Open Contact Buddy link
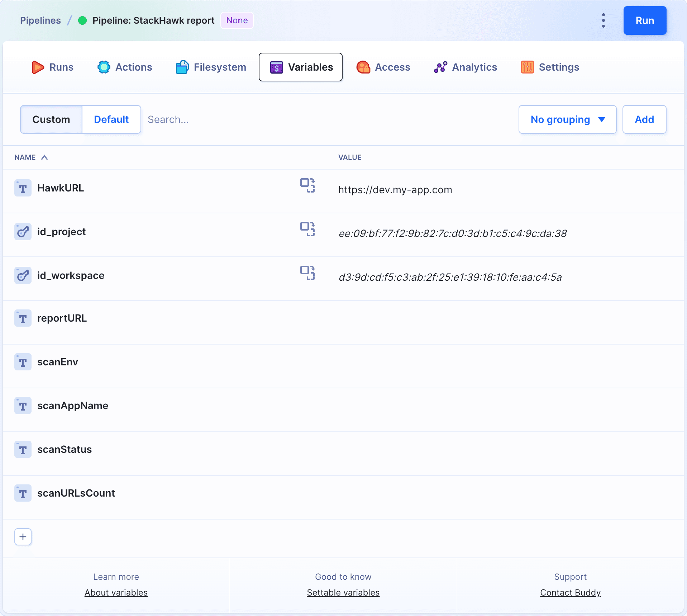 click(571, 593)
